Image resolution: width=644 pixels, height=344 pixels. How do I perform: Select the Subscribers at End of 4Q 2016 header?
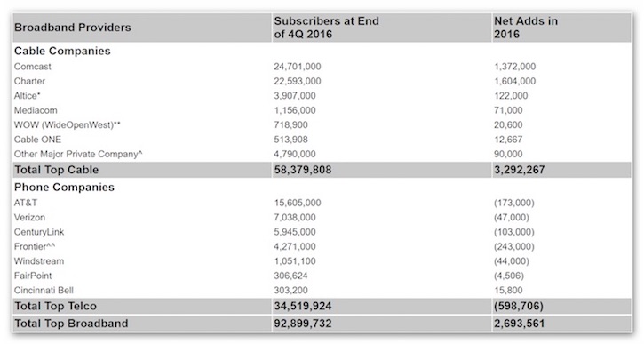pos(326,28)
